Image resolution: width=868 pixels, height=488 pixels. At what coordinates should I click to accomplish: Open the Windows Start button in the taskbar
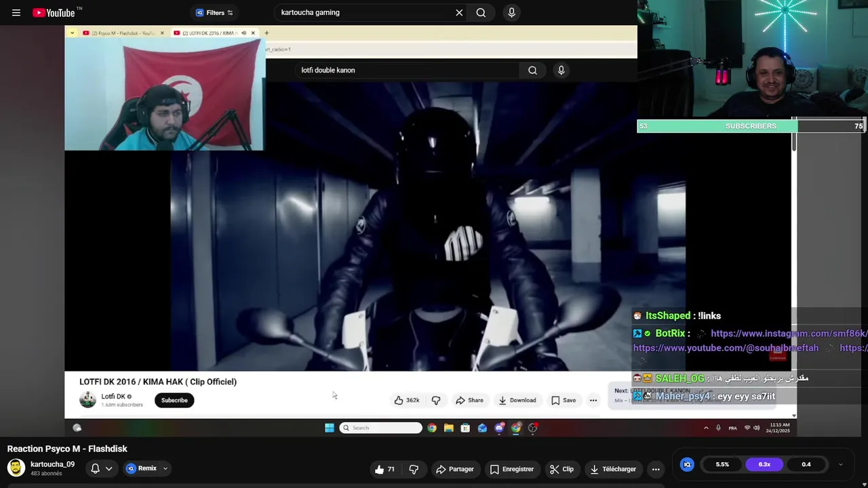(x=330, y=428)
